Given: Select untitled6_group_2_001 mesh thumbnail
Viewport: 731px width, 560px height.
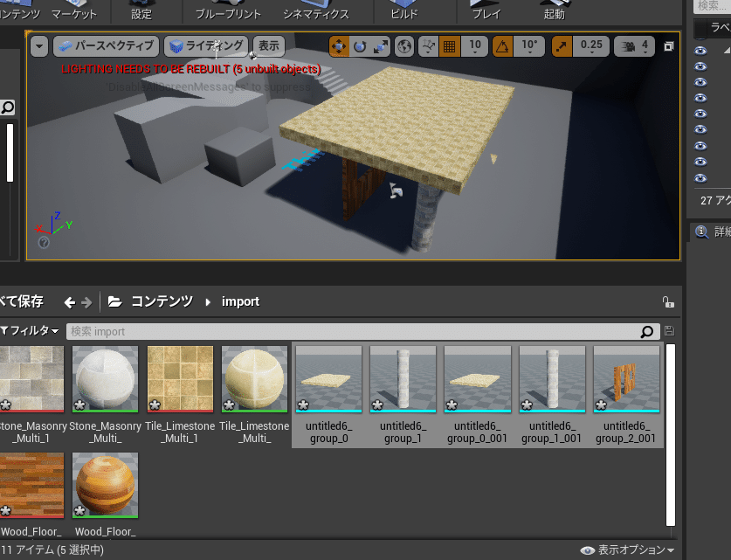Looking at the screenshot, I should 626,378.
